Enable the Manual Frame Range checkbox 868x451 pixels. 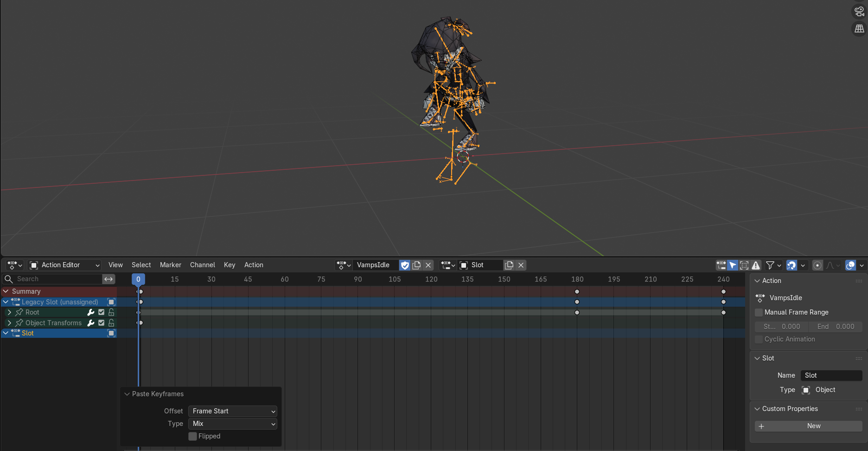click(x=759, y=313)
